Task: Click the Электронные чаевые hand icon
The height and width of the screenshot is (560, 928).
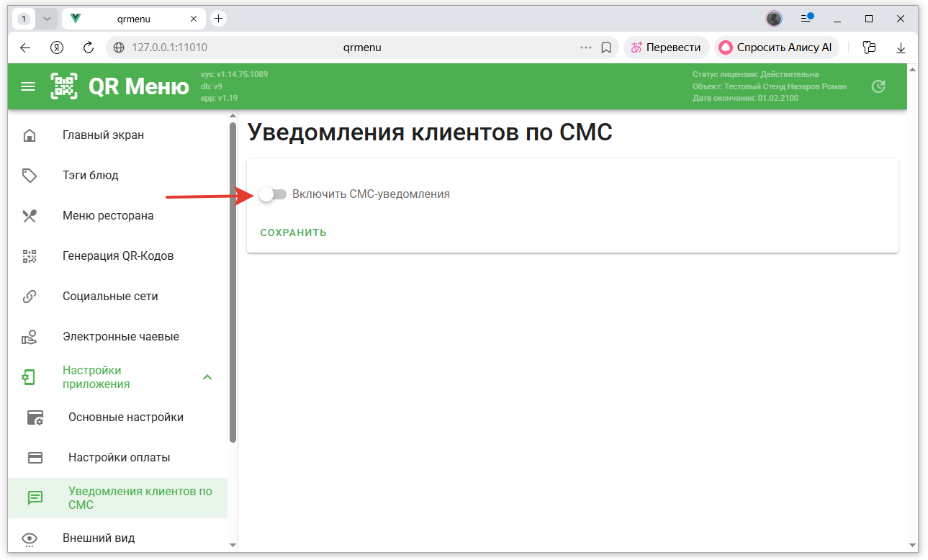Action: coord(30,337)
